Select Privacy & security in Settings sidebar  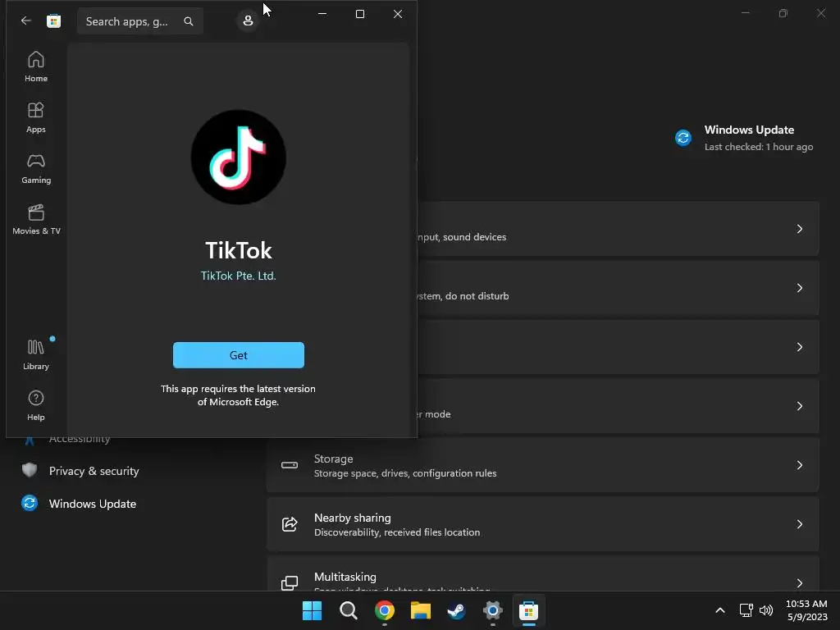(x=94, y=471)
